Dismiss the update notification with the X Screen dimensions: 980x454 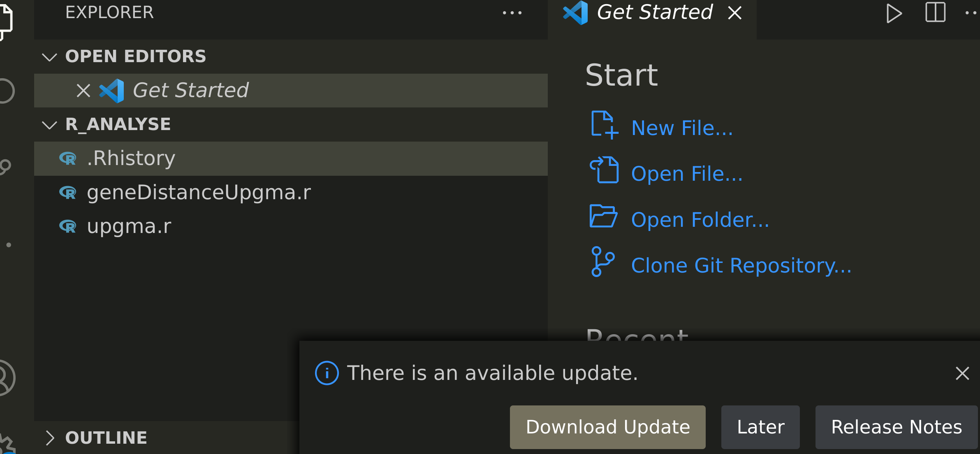[x=962, y=373]
